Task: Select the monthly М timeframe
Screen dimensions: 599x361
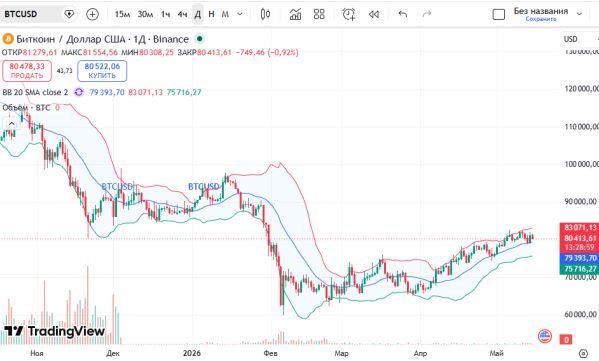Action: pos(225,14)
